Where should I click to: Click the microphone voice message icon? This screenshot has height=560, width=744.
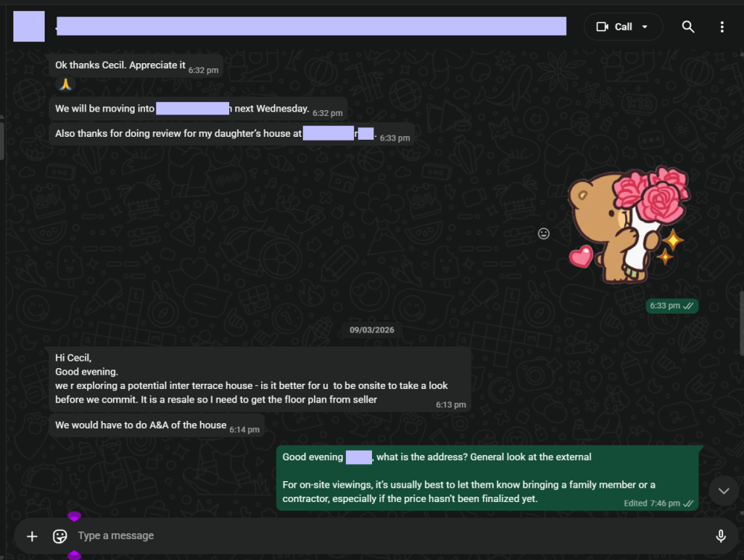[720, 536]
